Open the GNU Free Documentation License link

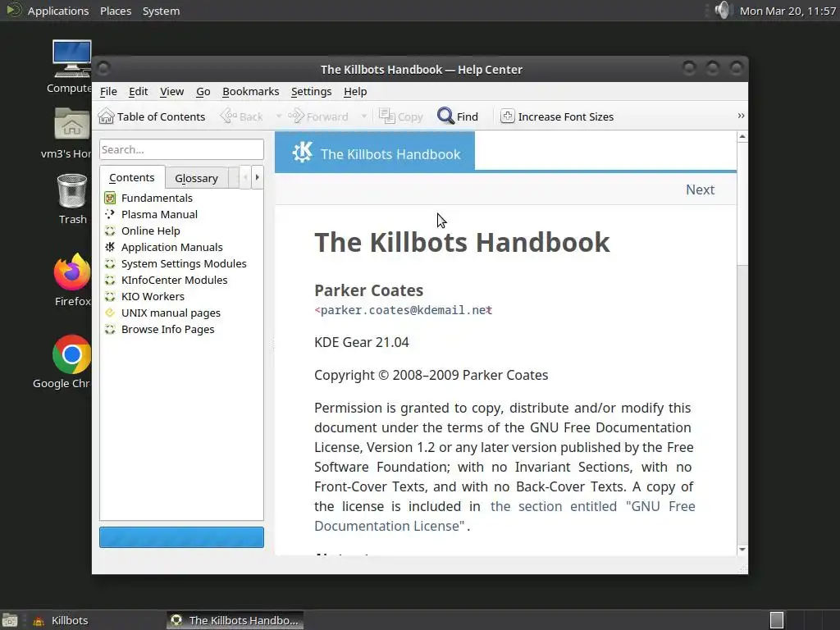click(x=504, y=516)
